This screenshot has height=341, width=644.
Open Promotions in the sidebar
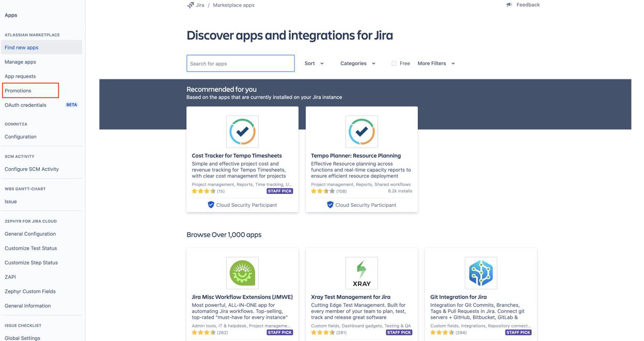[18, 91]
